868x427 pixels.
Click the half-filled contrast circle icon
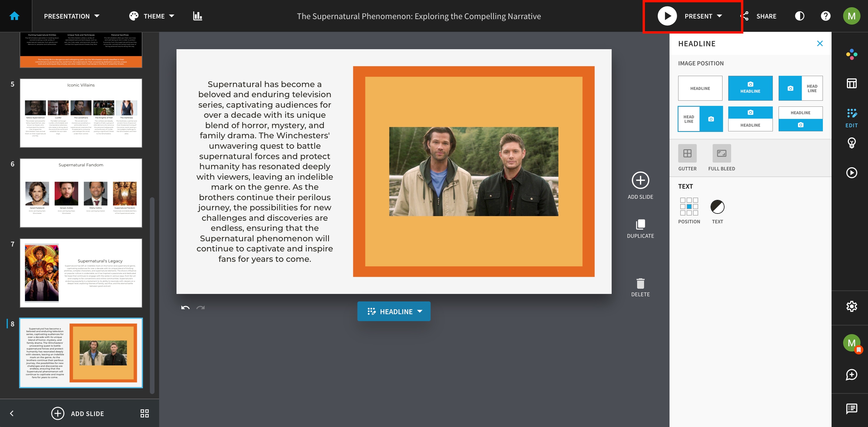click(x=800, y=16)
